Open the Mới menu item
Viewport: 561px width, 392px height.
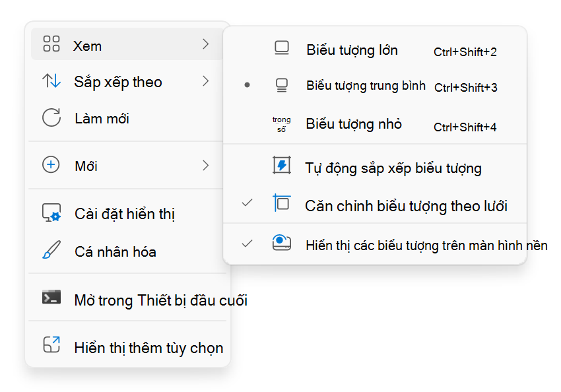(127, 166)
